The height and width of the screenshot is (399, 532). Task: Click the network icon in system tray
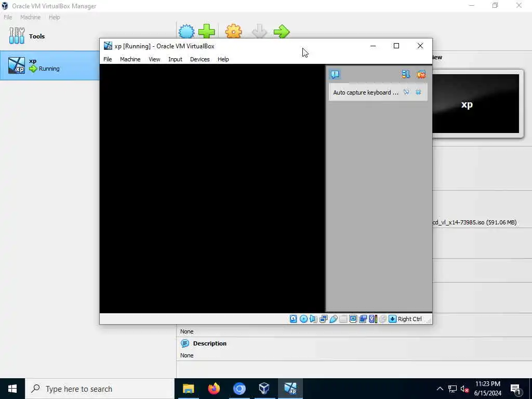(453, 389)
